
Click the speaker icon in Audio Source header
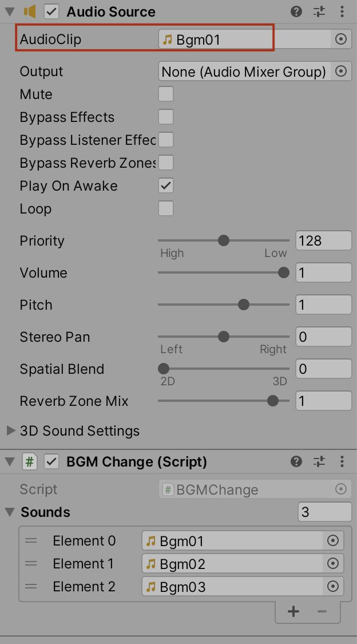[x=29, y=11]
